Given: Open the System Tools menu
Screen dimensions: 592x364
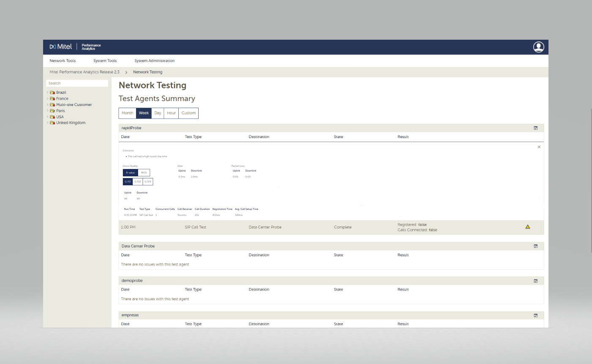Looking at the screenshot, I should click(x=105, y=61).
